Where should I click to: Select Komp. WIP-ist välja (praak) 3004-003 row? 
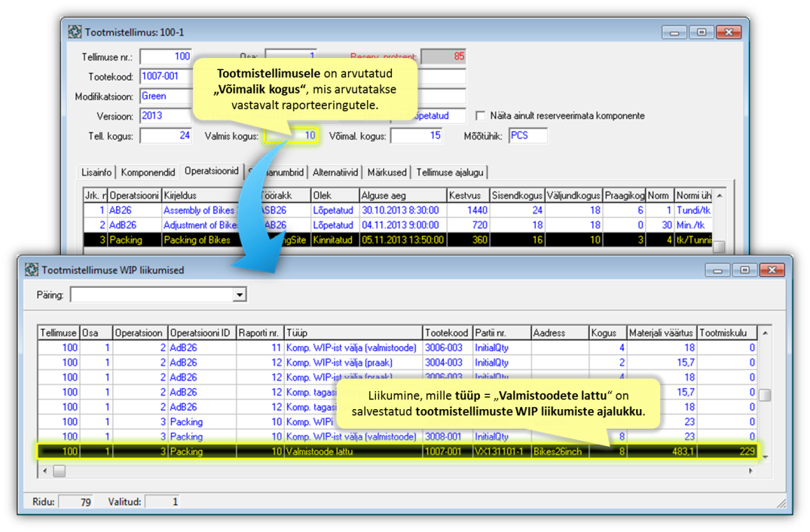398,362
